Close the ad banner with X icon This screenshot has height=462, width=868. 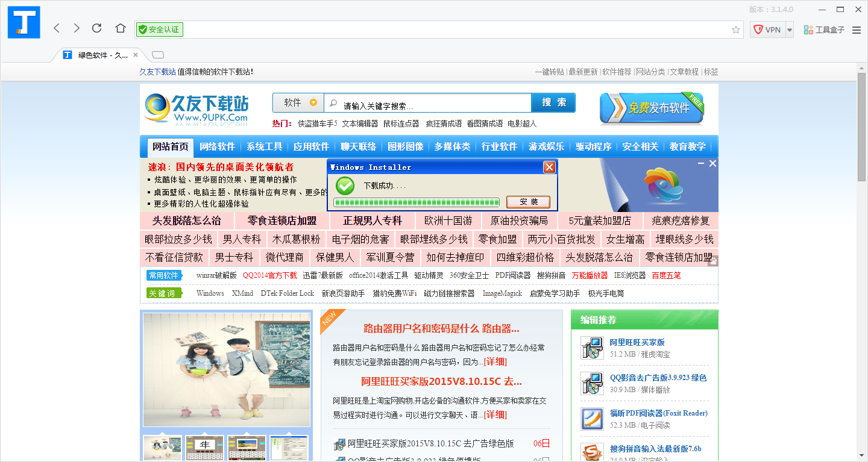712,163
